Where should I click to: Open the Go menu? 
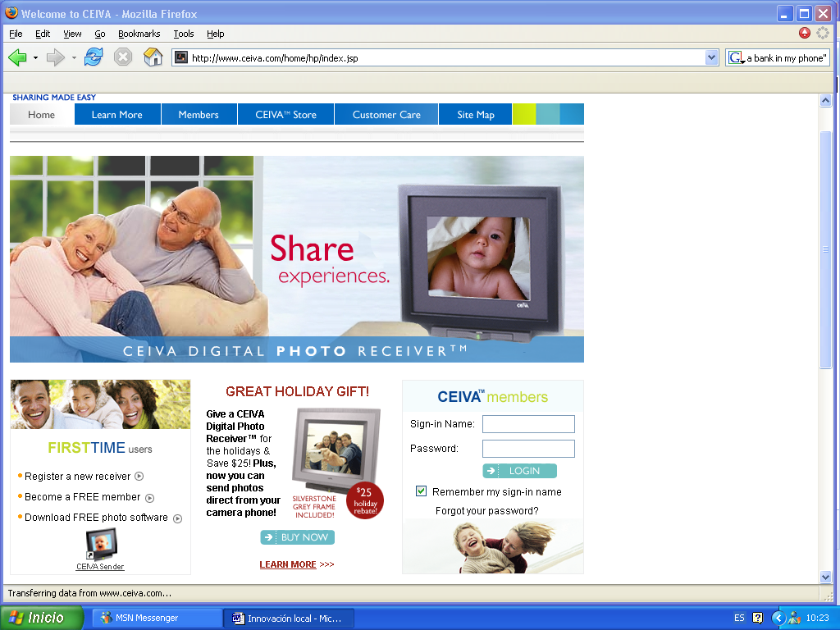point(99,34)
